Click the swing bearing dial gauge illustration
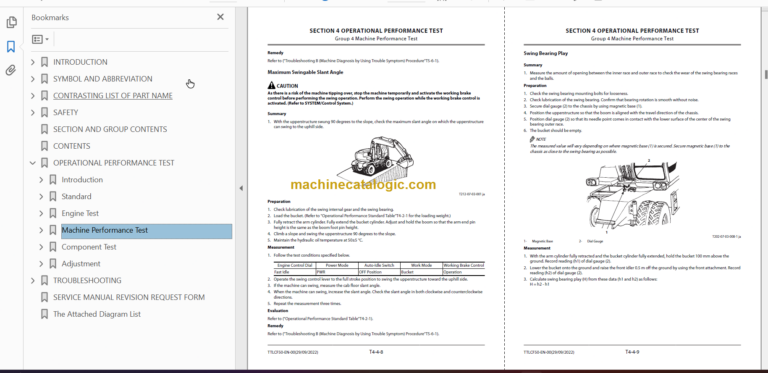The height and width of the screenshot is (373, 768). [x=633, y=196]
